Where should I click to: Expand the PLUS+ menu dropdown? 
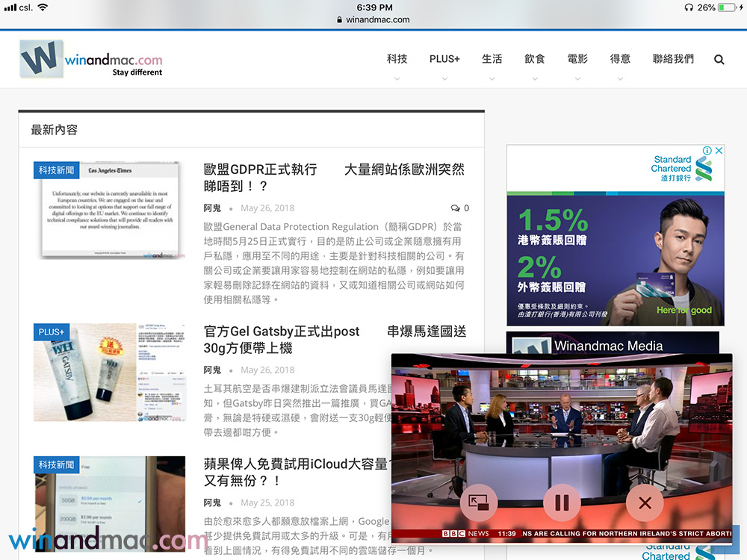pyautogui.click(x=444, y=60)
